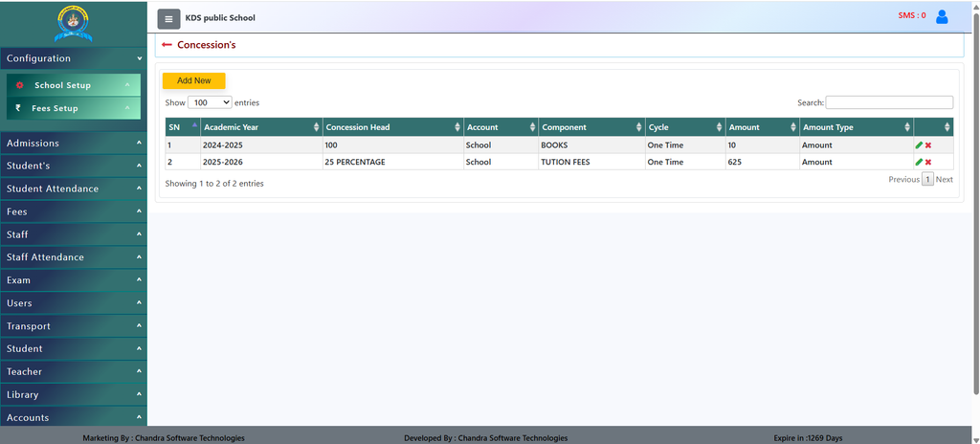The height and width of the screenshot is (444, 980).
Task: Expand the Staff menu
Action: click(74, 234)
